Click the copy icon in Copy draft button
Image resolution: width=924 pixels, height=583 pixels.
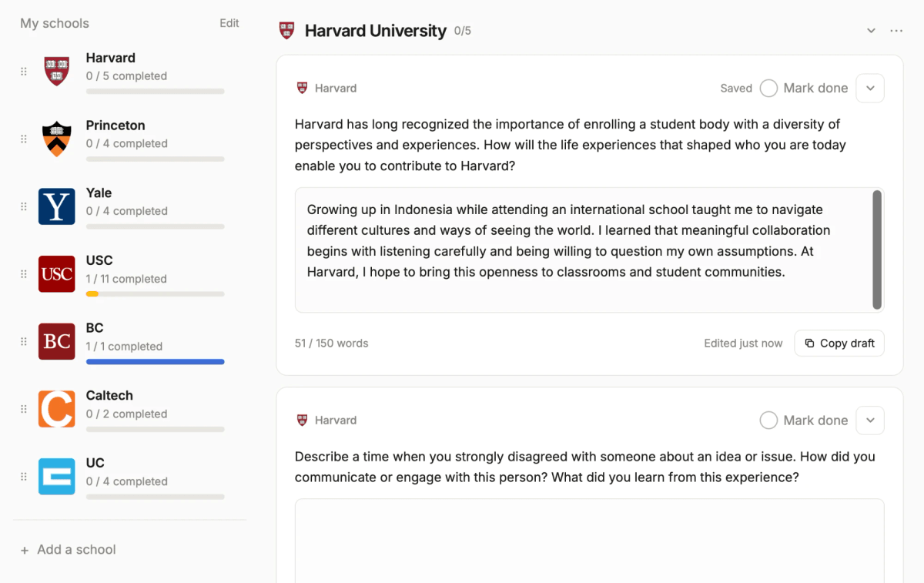pyautogui.click(x=809, y=343)
